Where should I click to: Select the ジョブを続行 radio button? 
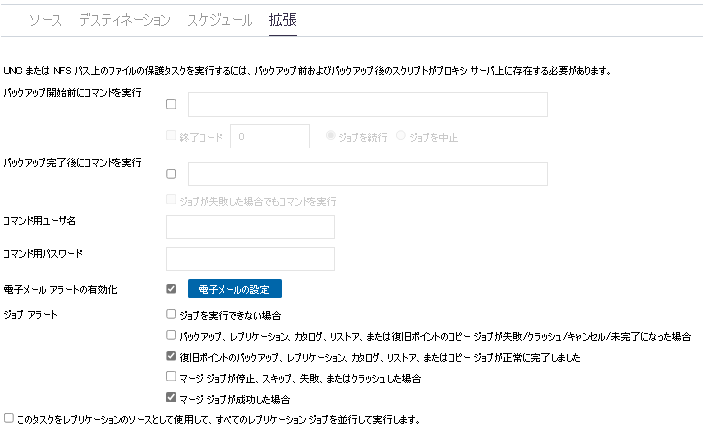(x=330, y=135)
